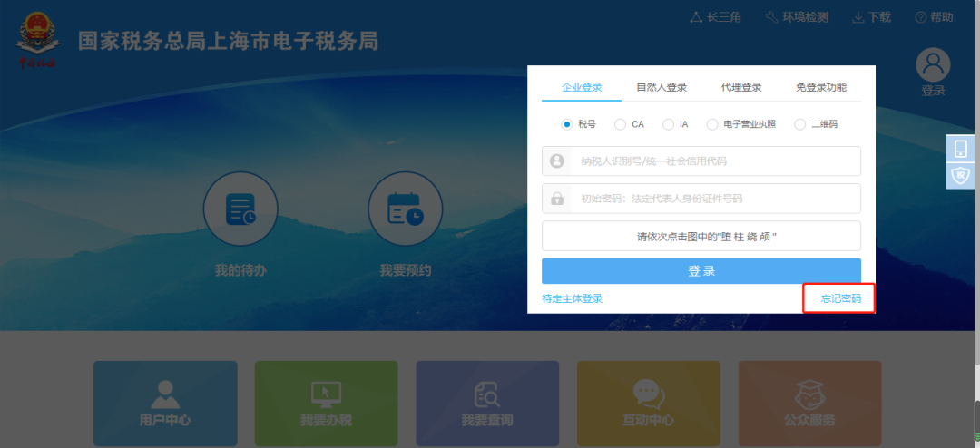Open the 用户中心 tile
The height and width of the screenshot is (448, 980).
coord(166,403)
